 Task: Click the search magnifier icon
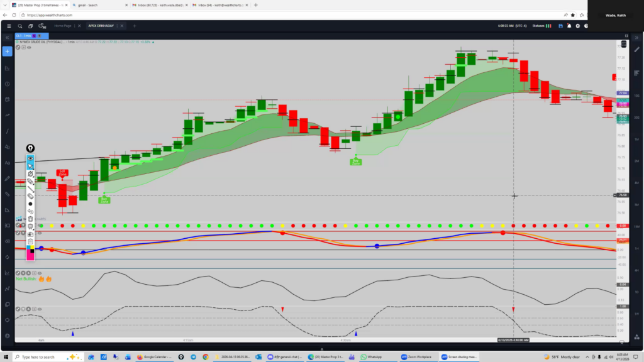(21, 26)
